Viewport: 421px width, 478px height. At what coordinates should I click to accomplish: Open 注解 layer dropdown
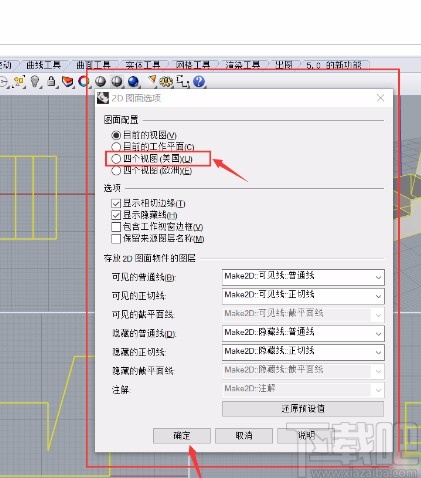coord(303,390)
